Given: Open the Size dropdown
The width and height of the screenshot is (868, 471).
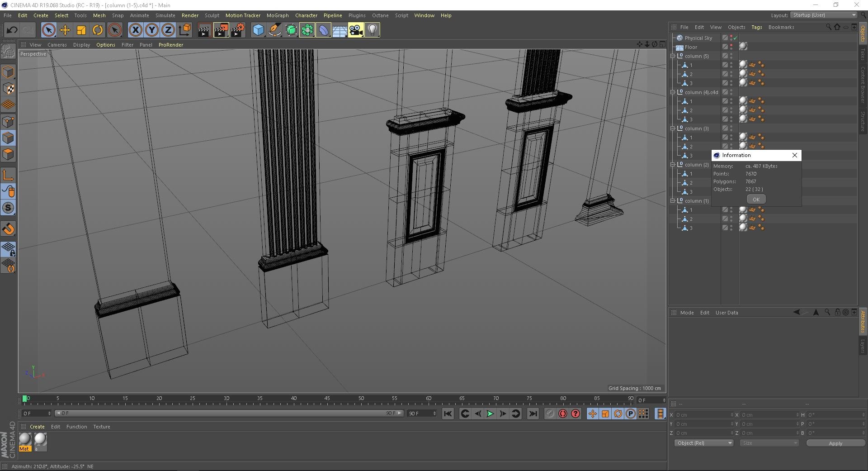Looking at the screenshot, I should (769, 443).
